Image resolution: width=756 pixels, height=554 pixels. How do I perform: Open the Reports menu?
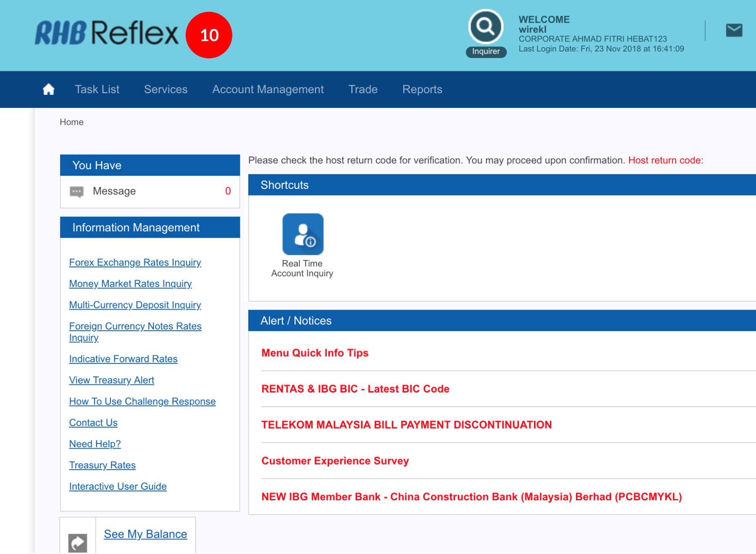(x=422, y=89)
